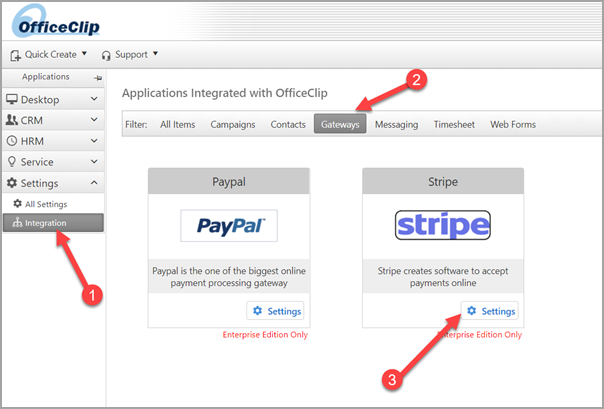The width and height of the screenshot is (604, 409).
Task: Click the Desktop monitor icon
Action: 12,99
